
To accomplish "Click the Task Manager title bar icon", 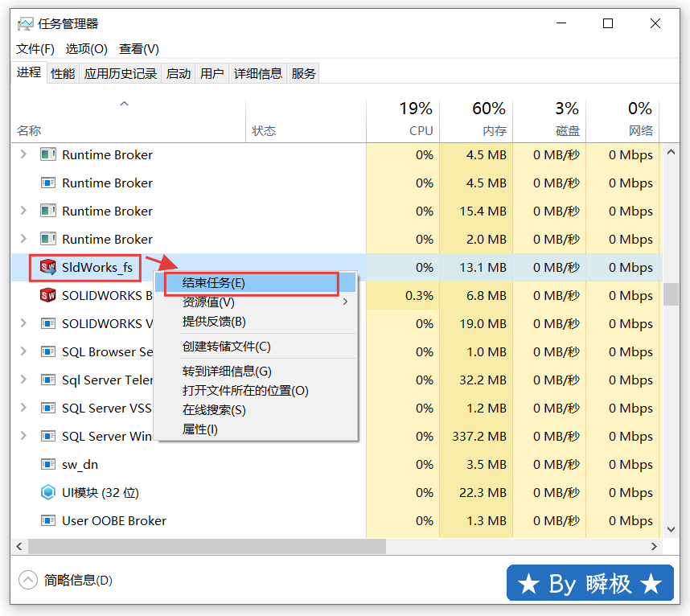I will [x=26, y=24].
